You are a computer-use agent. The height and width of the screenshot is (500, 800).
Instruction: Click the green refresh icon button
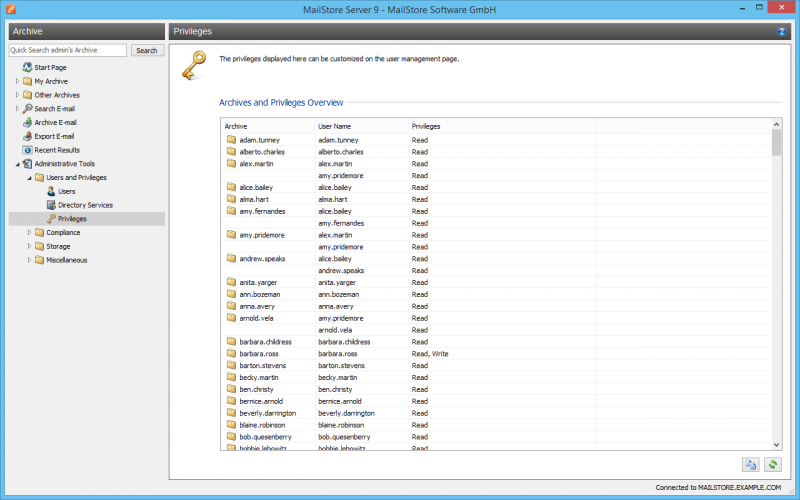click(772, 464)
